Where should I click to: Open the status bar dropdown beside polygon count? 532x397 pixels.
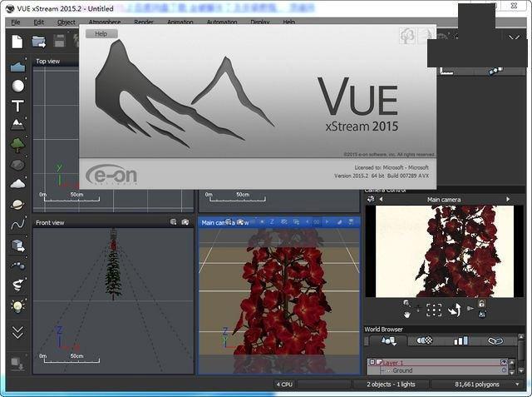click(x=517, y=385)
